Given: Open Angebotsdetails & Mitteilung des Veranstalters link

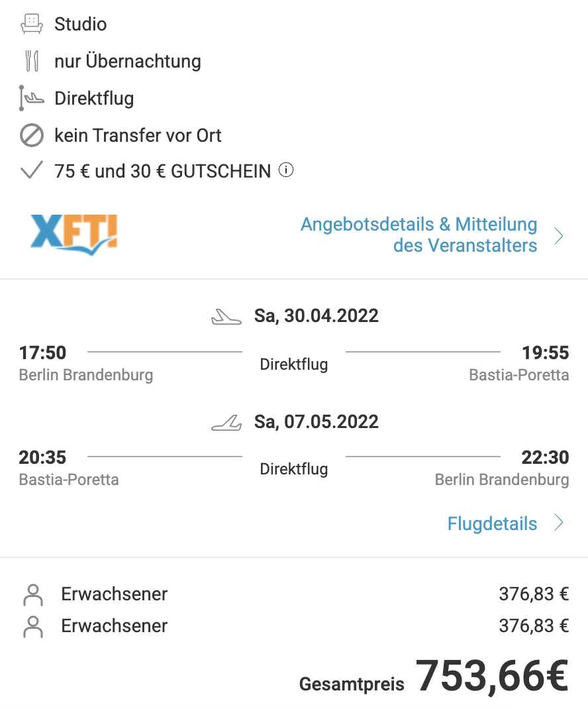Looking at the screenshot, I should coord(419,235).
